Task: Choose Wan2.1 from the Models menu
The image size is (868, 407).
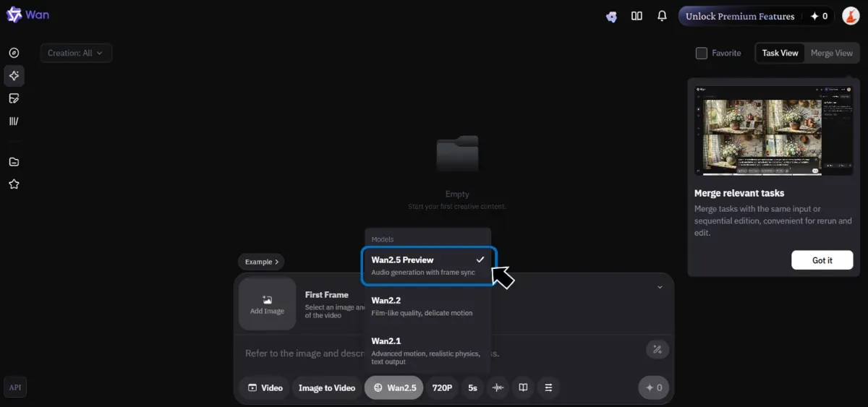Action: pos(426,350)
